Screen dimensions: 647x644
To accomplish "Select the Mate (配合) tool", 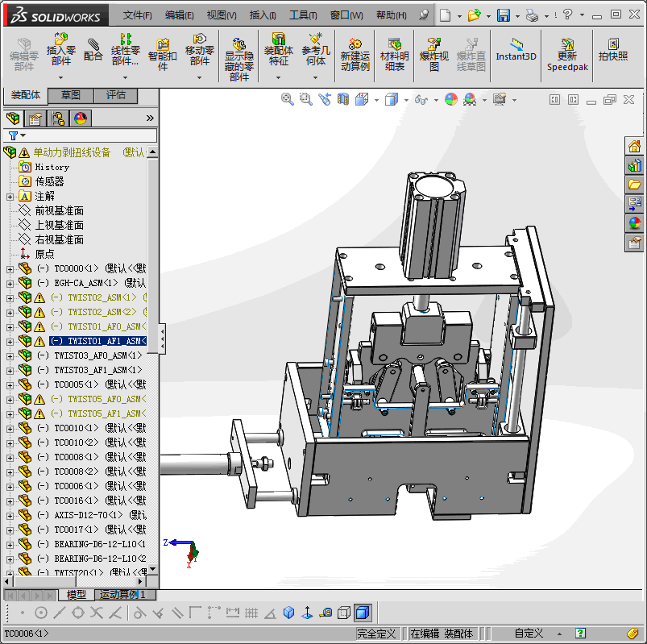I will coord(93,49).
